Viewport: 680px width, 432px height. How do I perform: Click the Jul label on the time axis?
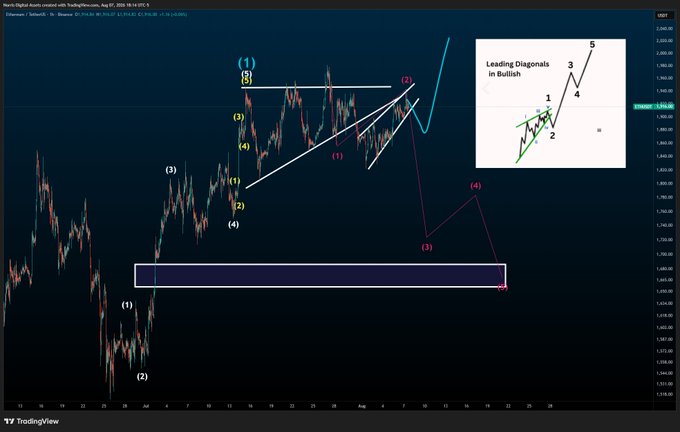coord(146,406)
